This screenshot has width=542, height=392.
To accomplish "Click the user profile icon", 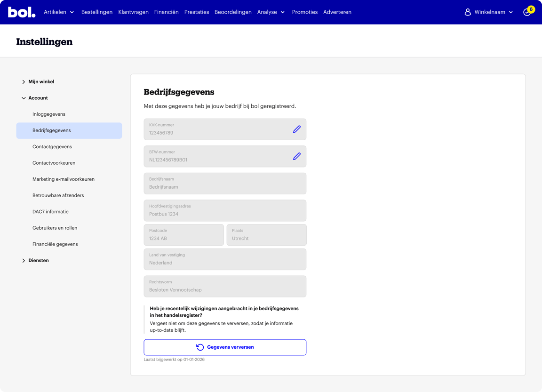I will (x=467, y=12).
